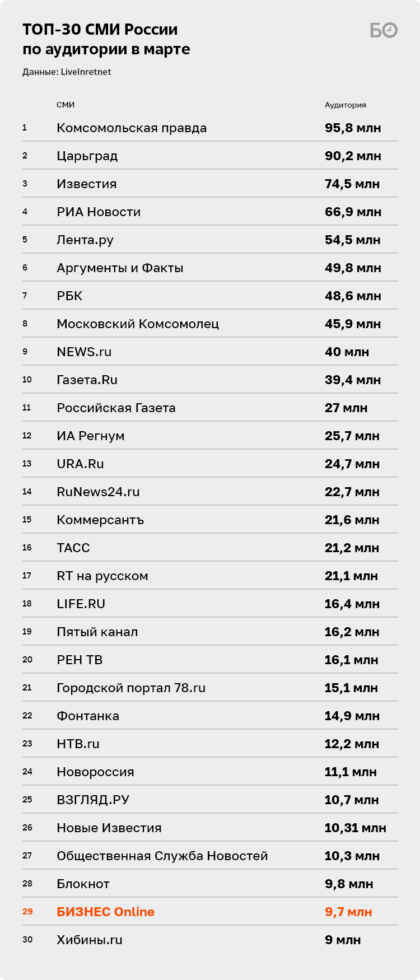Click Фонтанка in the list
Image resolution: width=420 pixels, height=980 pixels.
[x=88, y=716]
